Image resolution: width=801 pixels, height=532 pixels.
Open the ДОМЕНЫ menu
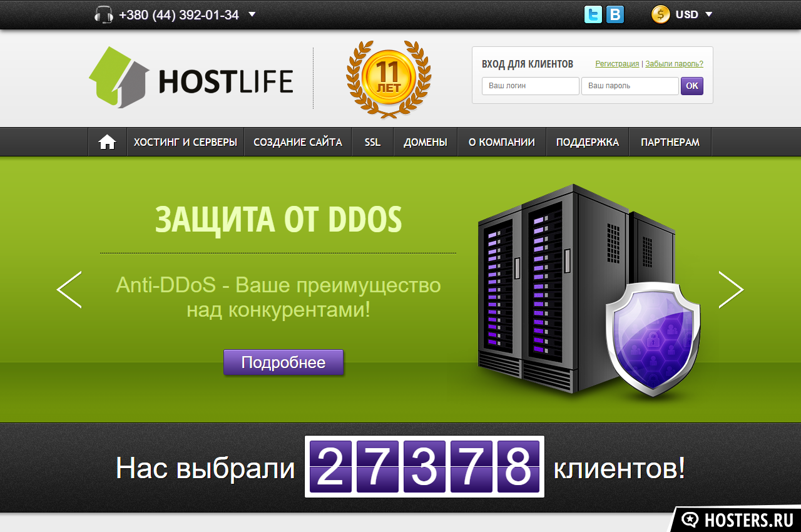426,142
